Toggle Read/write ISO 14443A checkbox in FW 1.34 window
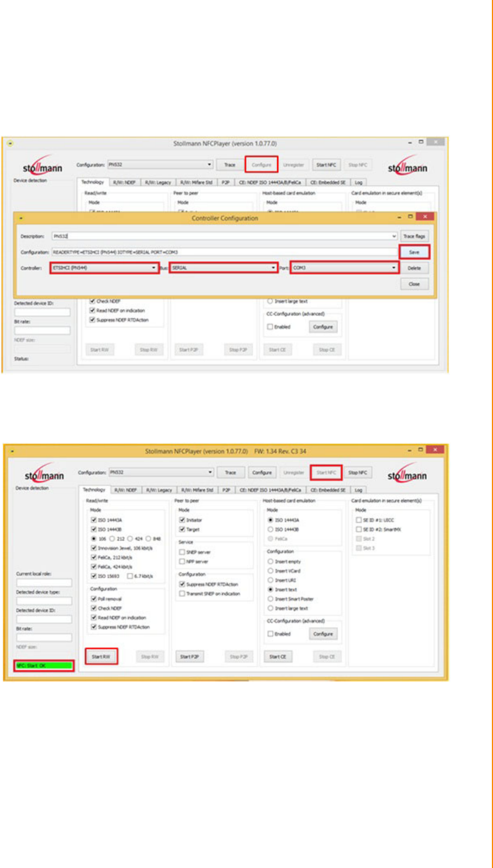 point(94,520)
